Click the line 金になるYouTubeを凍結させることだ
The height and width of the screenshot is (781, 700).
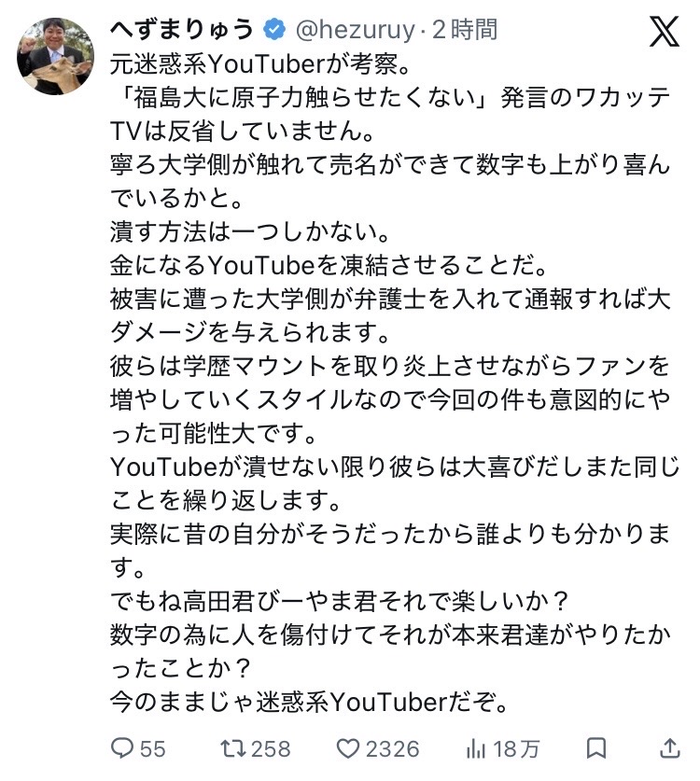tap(329, 265)
